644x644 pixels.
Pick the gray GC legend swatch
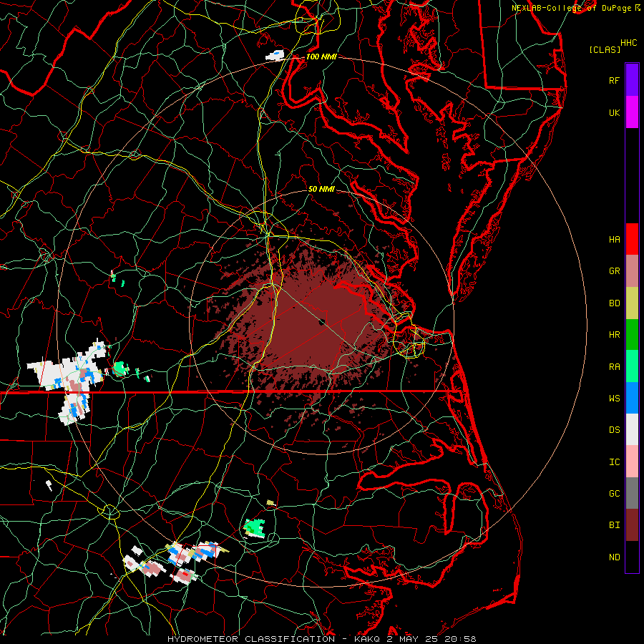[x=632, y=493]
